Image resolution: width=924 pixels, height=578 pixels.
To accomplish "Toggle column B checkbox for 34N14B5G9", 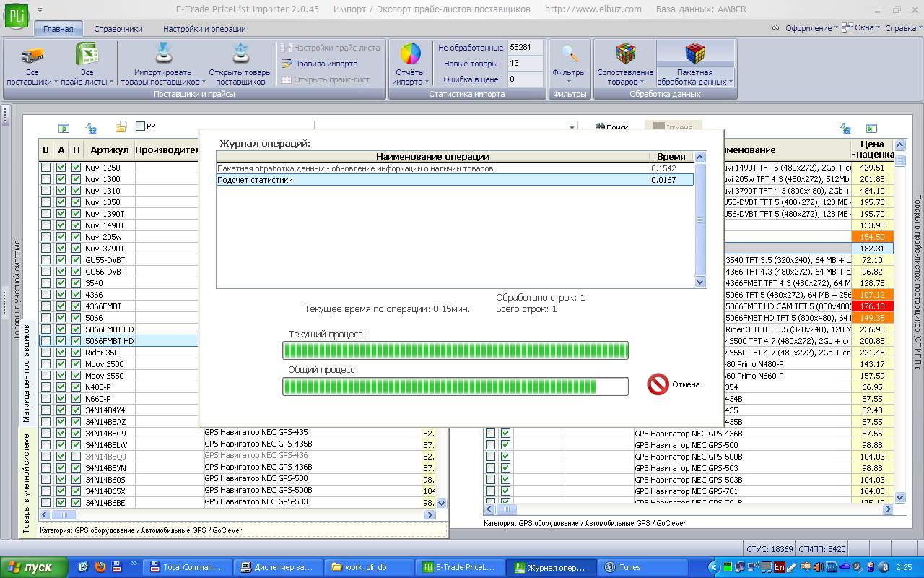I will [x=46, y=433].
